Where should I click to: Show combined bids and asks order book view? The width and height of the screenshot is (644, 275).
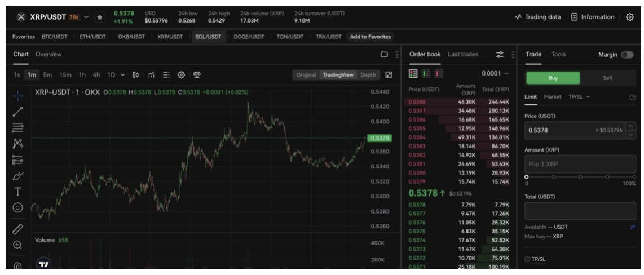click(413, 73)
